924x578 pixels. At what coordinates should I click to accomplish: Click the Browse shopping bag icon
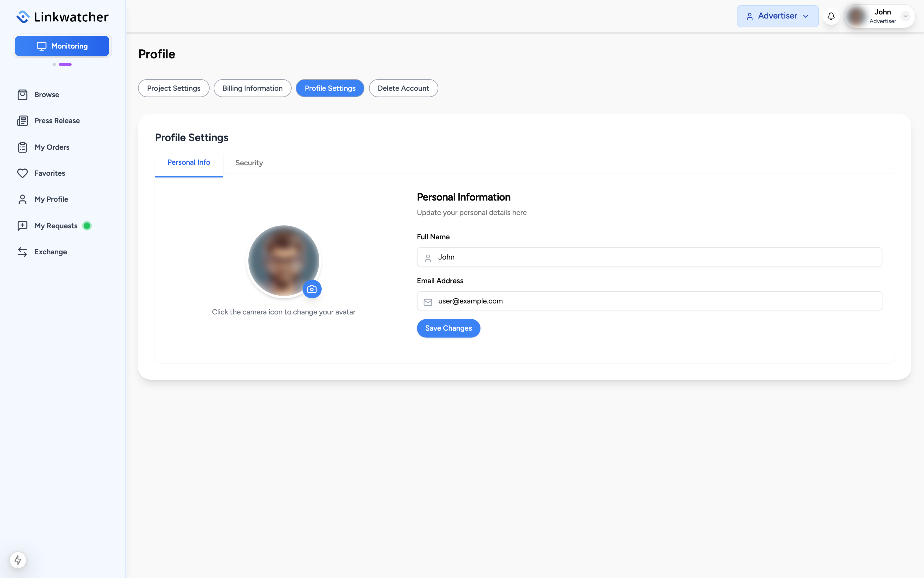(x=23, y=95)
